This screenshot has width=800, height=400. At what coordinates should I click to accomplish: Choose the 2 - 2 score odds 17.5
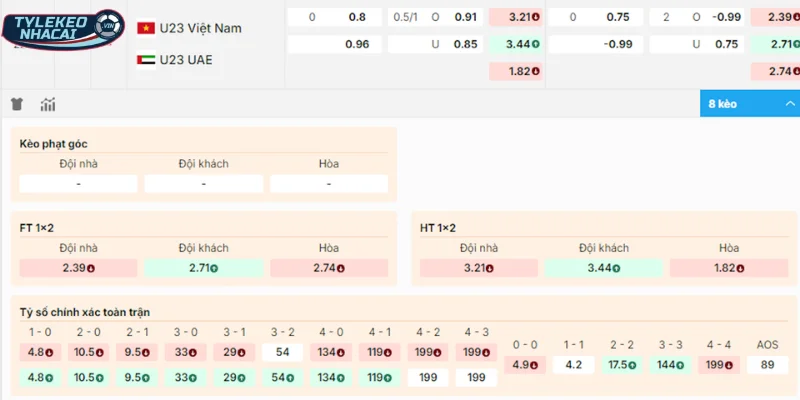pyautogui.click(x=622, y=364)
